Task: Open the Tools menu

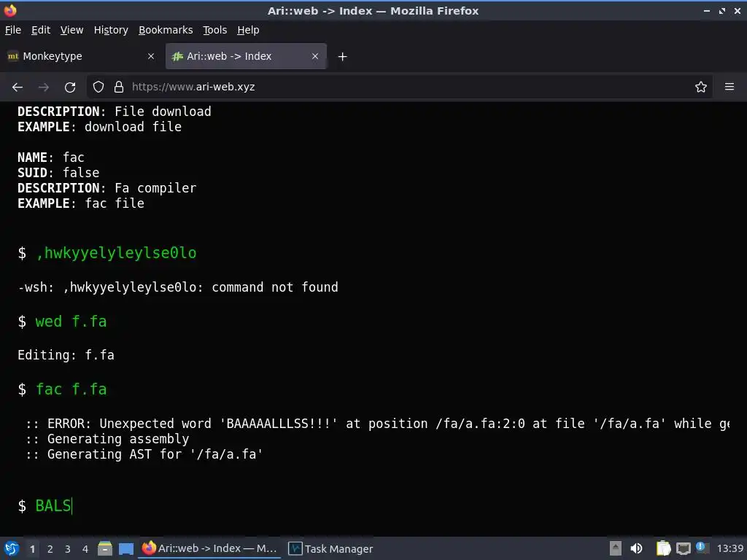Action: point(215,30)
